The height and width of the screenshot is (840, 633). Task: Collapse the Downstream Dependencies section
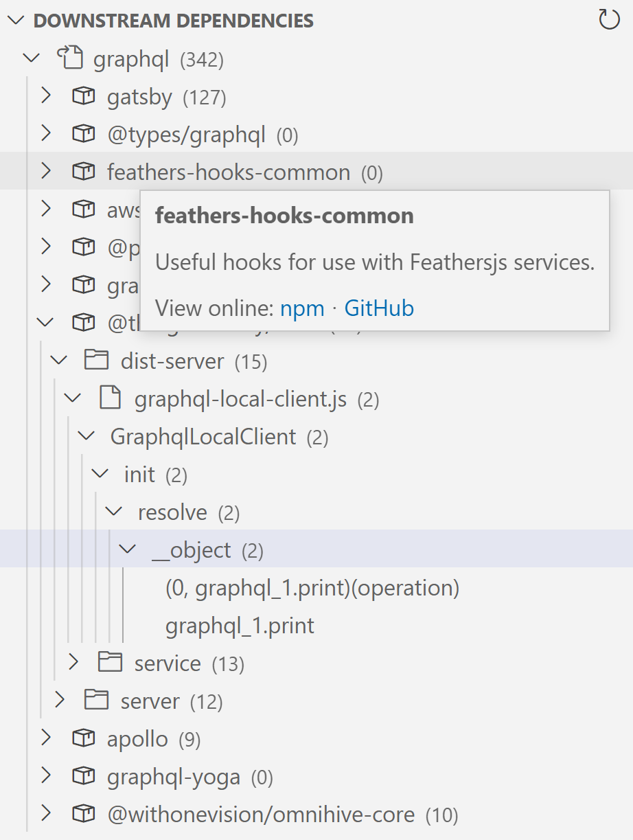coord(16,21)
